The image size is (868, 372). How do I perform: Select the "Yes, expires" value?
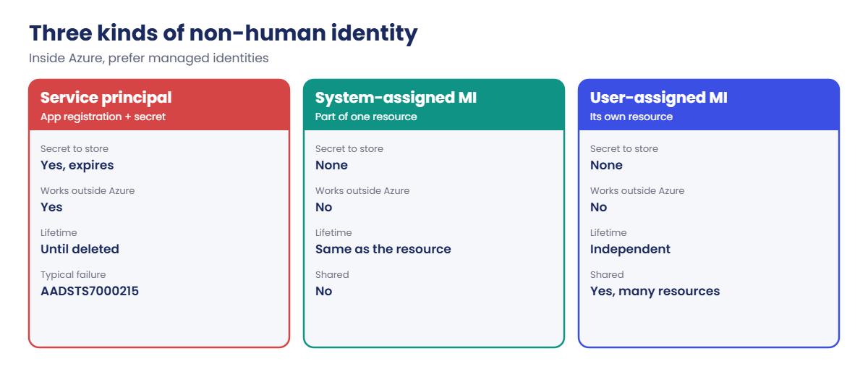[77, 166]
